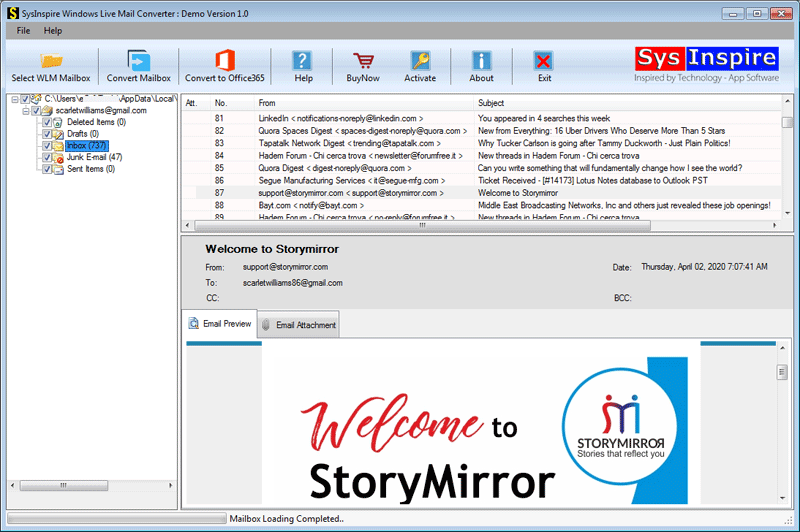The image size is (800, 532).
Task: Open the File menu
Action: [23, 31]
